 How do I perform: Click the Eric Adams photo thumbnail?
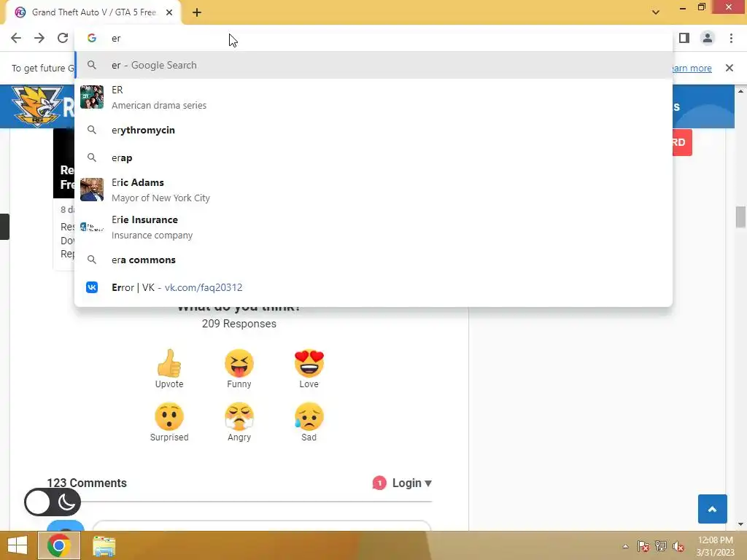(x=92, y=190)
